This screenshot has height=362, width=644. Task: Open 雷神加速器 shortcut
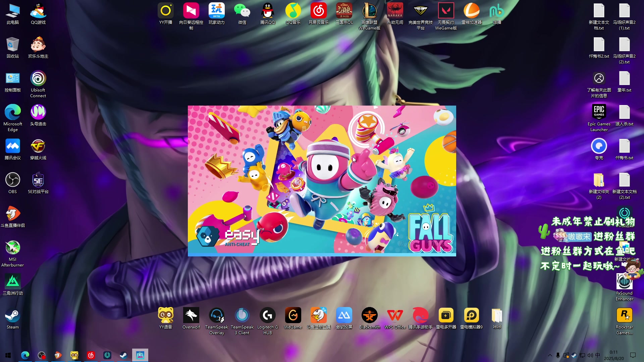click(x=472, y=14)
